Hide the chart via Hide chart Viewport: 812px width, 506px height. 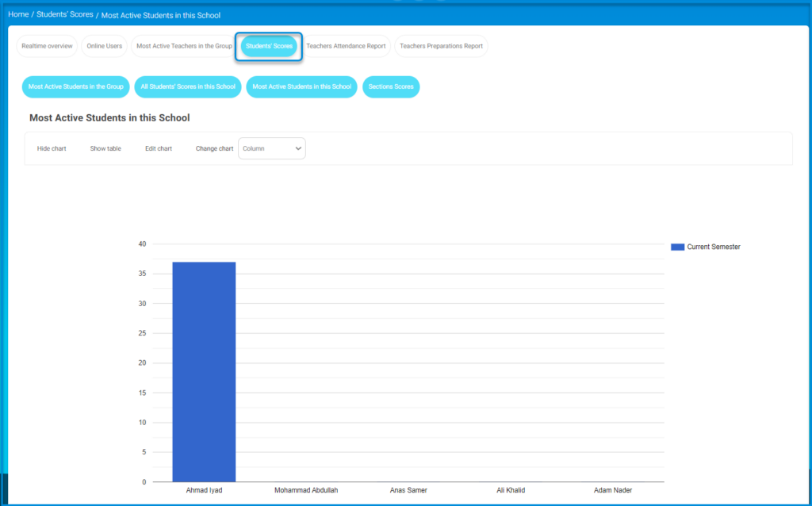click(x=52, y=148)
